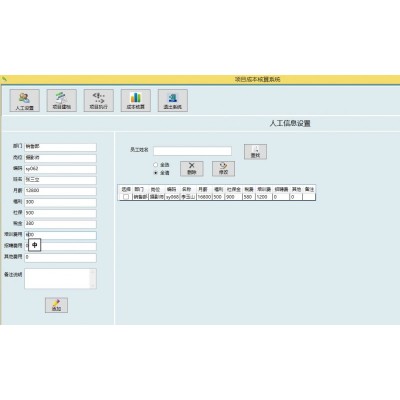This screenshot has width=400, height=400.
Task: Open the second toolbar icon for project creation
Action: (x=62, y=100)
